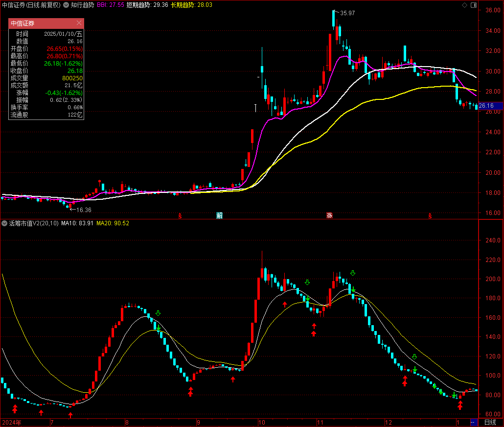The image size is (504, 427).
Task: Click the leftmost red $ marker
Action: 180,215
